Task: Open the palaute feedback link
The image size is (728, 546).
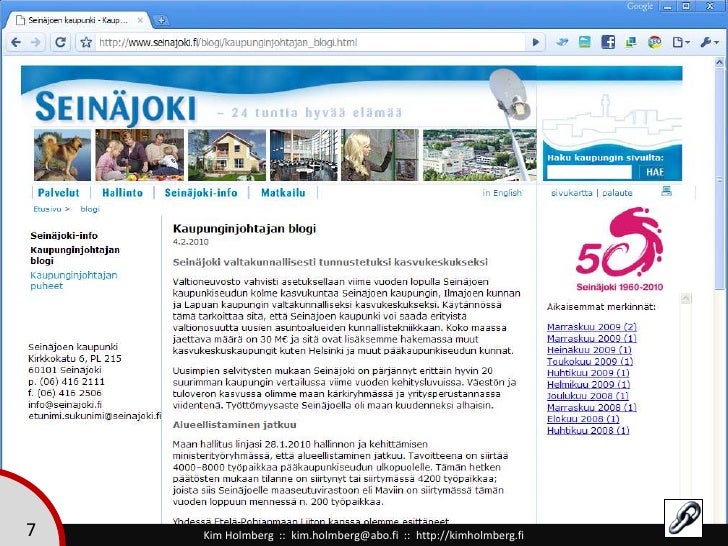Action: (617, 193)
